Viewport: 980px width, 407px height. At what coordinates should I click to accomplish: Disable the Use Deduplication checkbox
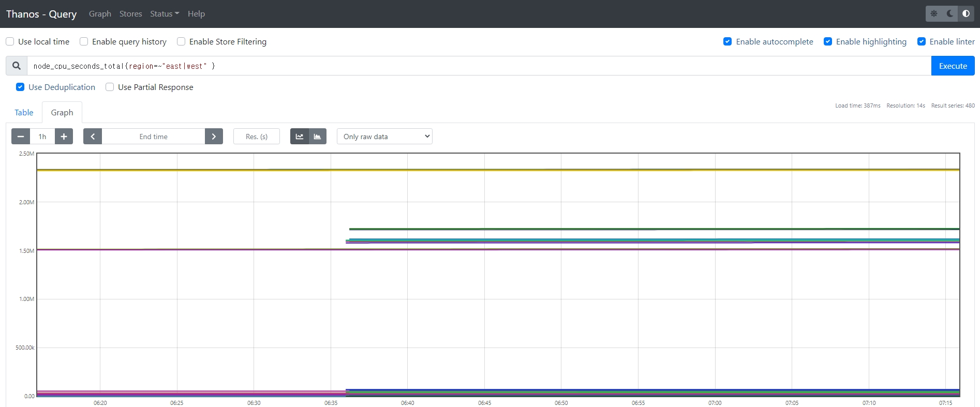[20, 87]
